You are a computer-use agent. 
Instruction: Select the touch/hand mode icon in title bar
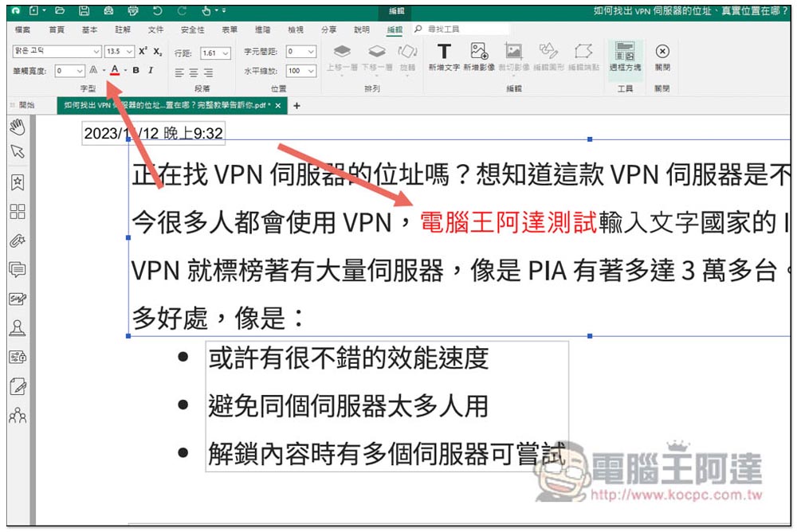[x=206, y=10]
